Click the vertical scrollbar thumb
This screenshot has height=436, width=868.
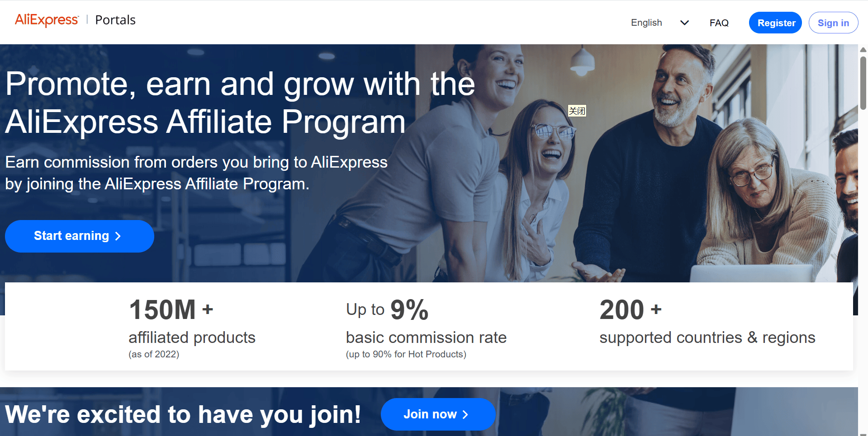tap(863, 83)
